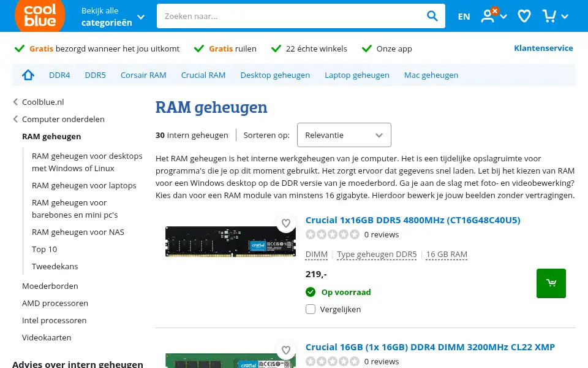The image size is (588, 368).
Task: Open Crucial 1x16GB DDR5 4800MHz product link
Action: 413,220
